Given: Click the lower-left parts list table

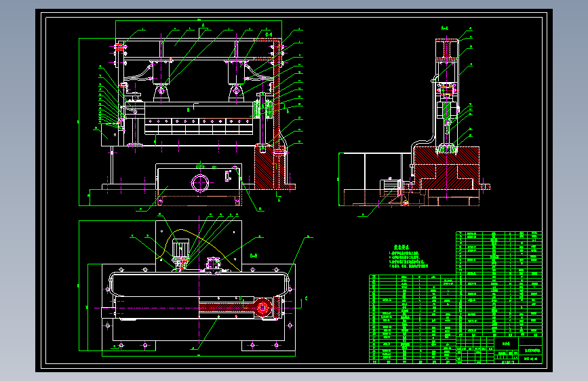Looking at the screenshot, I should [412, 319].
